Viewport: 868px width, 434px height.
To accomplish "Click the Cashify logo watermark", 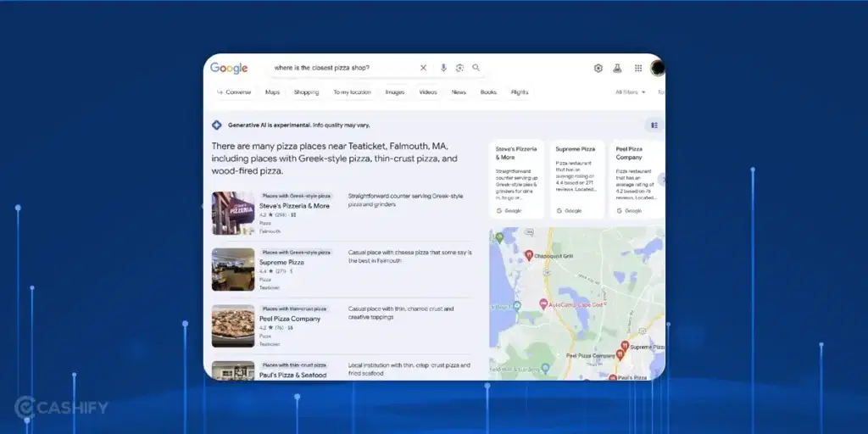I will (x=61, y=409).
